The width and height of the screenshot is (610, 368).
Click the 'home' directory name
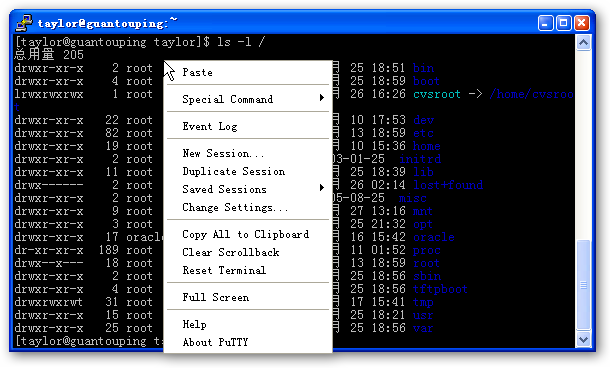click(426, 146)
